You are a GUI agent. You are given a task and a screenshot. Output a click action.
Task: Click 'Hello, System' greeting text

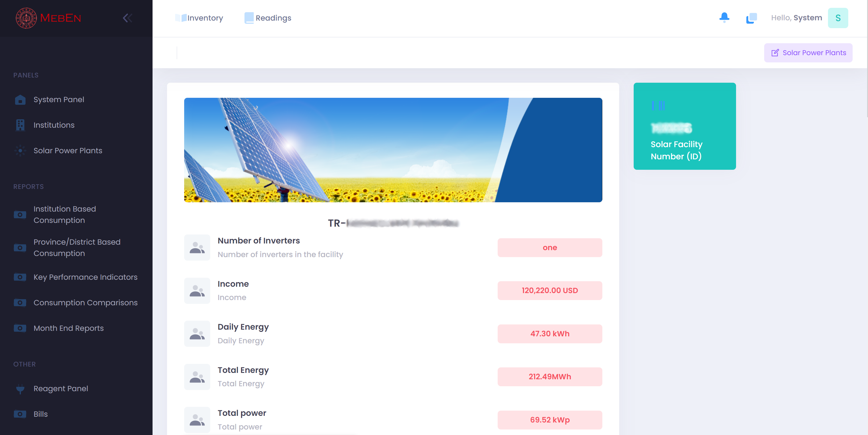797,18
